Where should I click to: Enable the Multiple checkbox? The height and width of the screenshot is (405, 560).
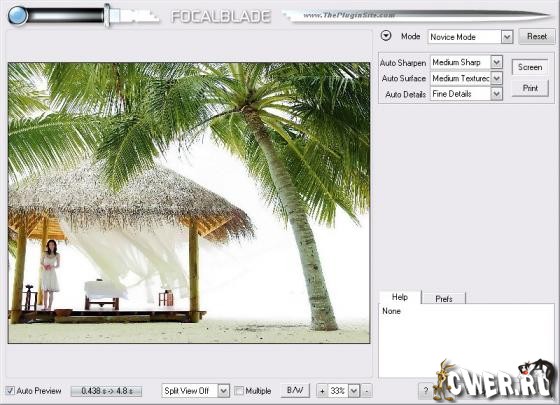pyautogui.click(x=239, y=391)
